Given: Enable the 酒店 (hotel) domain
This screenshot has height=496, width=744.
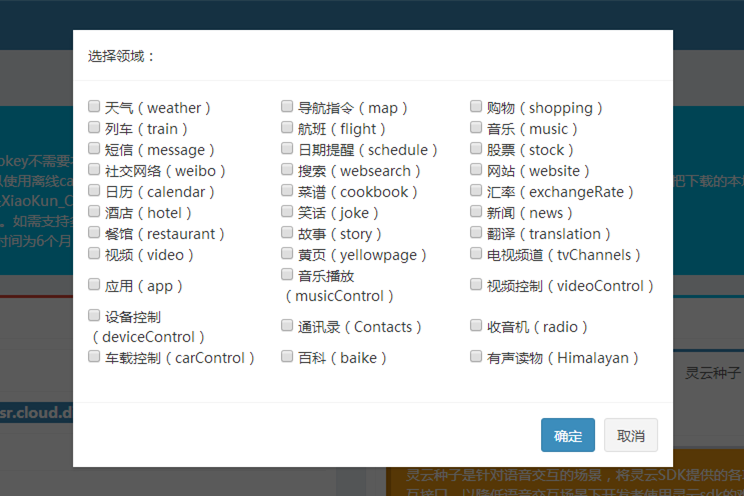Looking at the screenshot, I should [x=94, y=211].
